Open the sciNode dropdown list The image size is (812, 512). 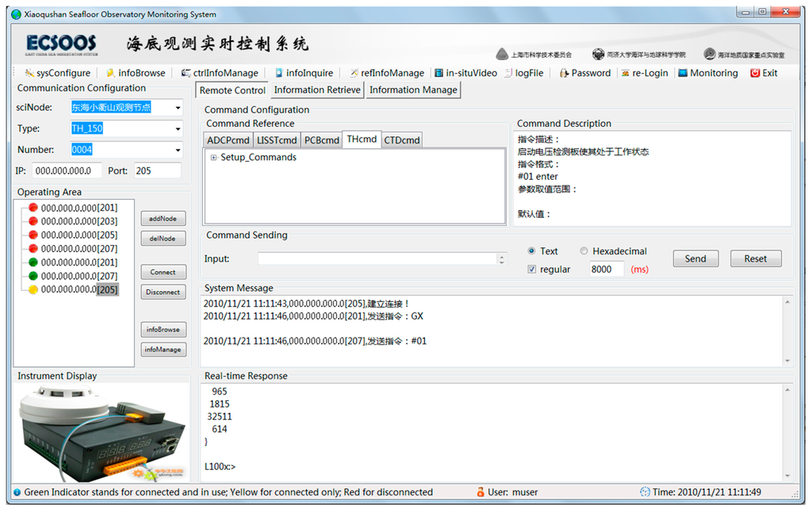[178, 107]
